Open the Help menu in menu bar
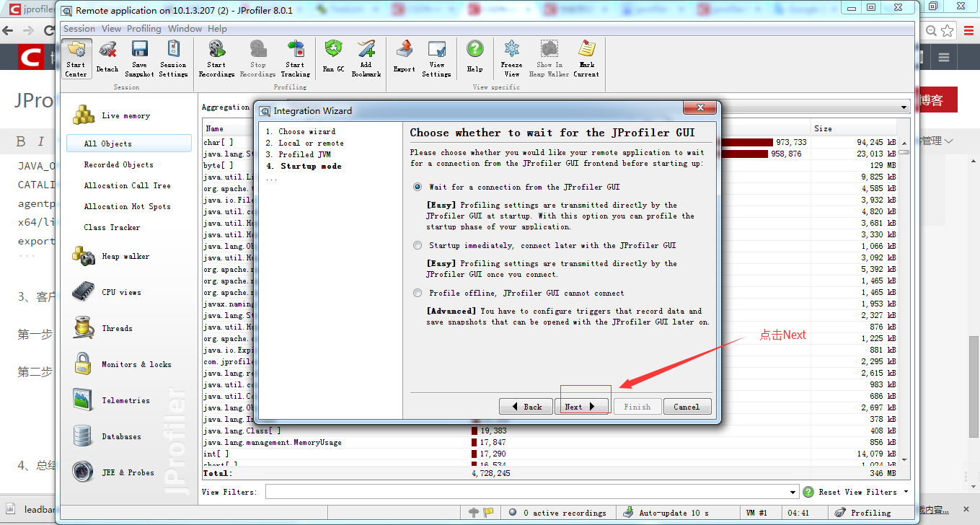This screenshot has height=525, width=980. point(217,29)
